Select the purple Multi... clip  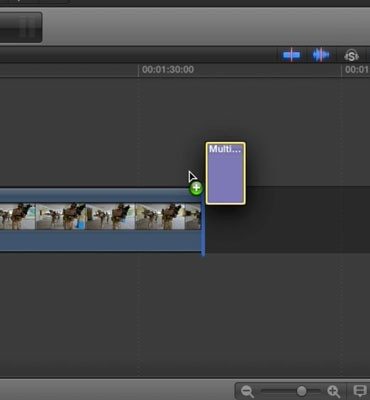226,173
